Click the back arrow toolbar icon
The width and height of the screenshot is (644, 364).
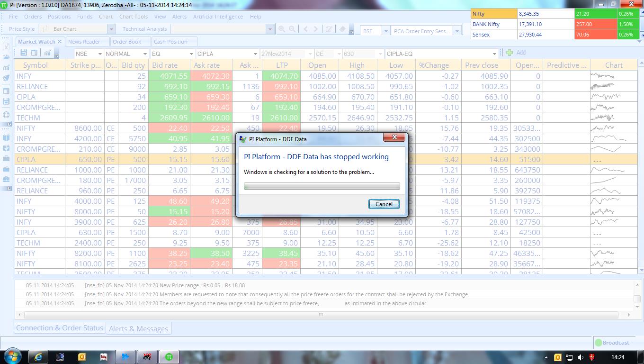click(x=305, y=29)
